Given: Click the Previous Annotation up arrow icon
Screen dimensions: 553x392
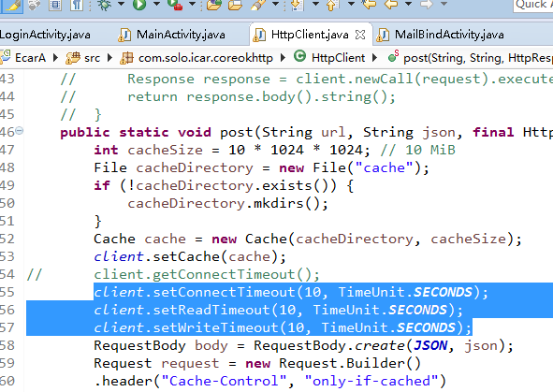Looking at the screenshot, I should 332,5.
